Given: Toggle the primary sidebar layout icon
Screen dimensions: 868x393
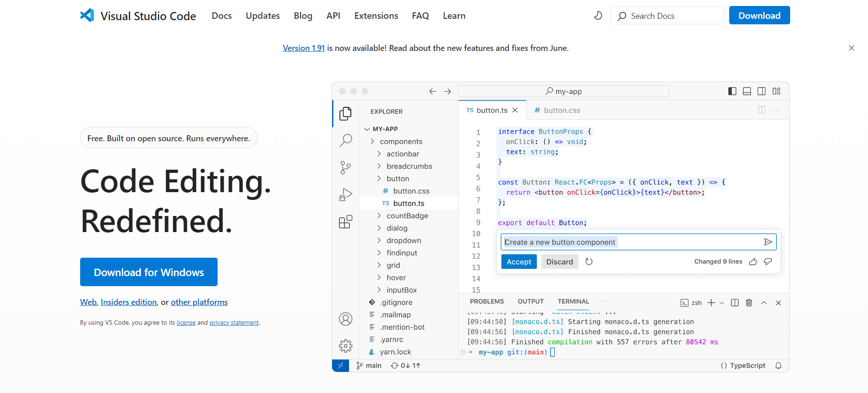Looking at the screenshot, I should [732, 91].
